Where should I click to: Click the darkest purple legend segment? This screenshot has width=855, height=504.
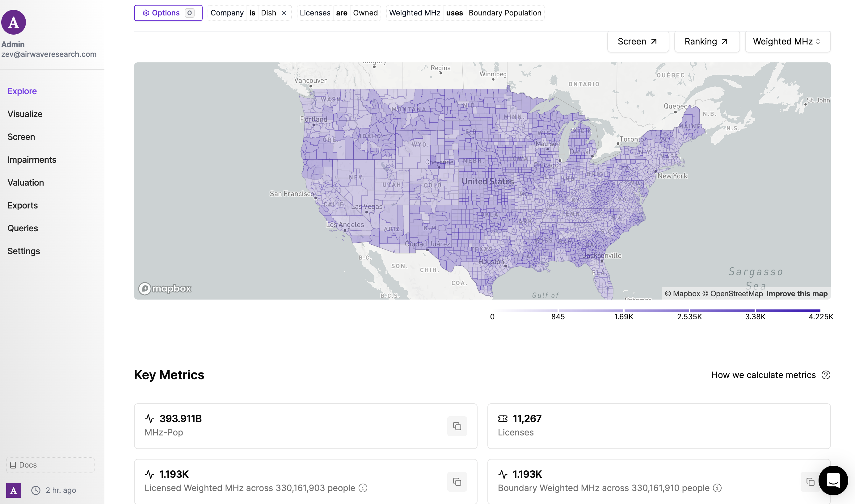(788, 310)
